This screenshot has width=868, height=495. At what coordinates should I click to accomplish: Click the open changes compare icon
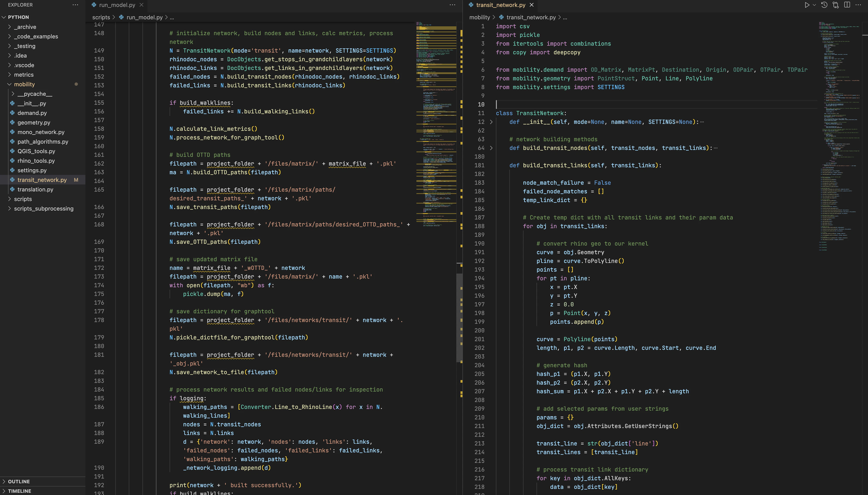[x=836, y=5]
